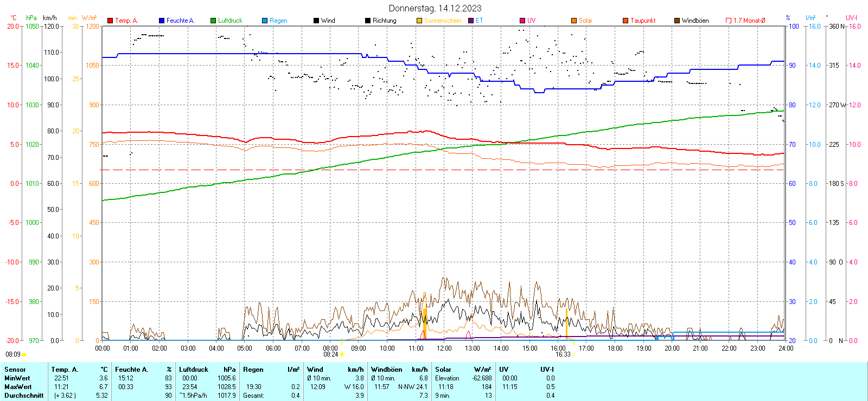
Task: Click the light blue Regen legend square
Action: tap(265, 21)
